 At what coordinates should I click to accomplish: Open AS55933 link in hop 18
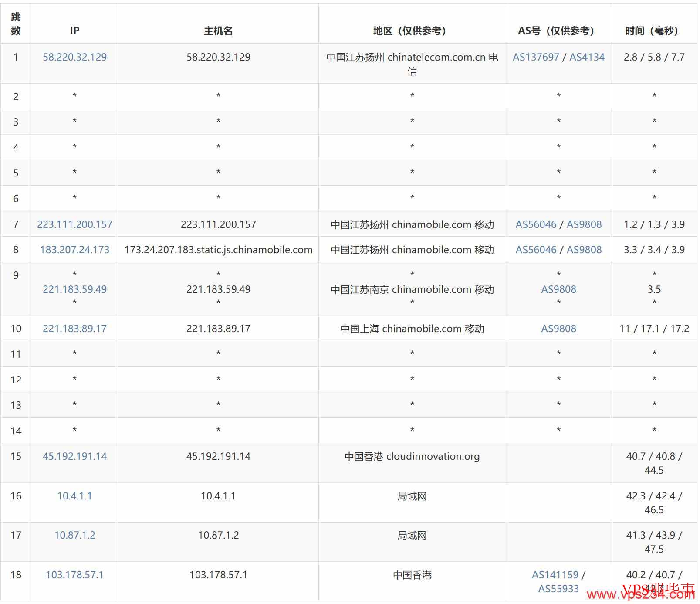click(559, 589)
